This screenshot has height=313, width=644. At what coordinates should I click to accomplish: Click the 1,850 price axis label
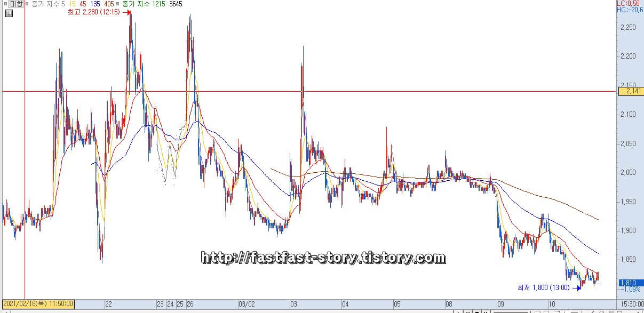point(629,259)
